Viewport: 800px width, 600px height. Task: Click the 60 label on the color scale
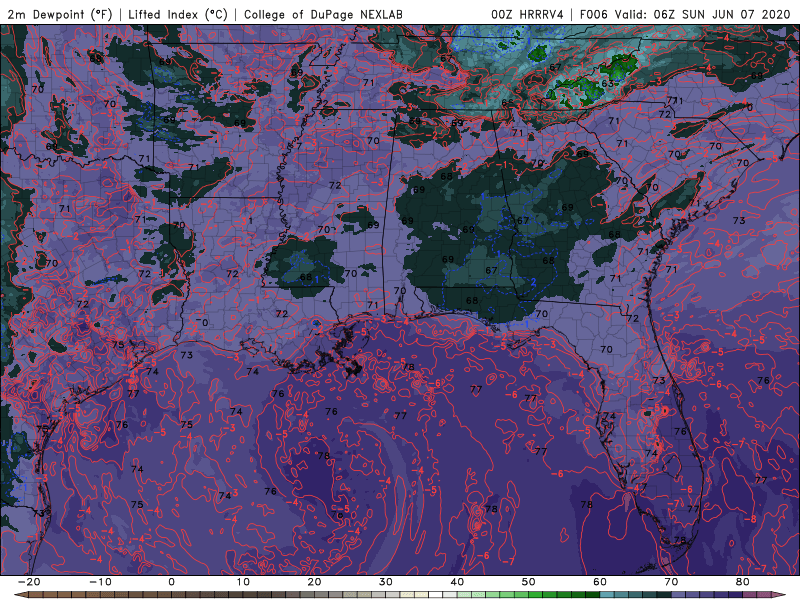pos(600,582)
